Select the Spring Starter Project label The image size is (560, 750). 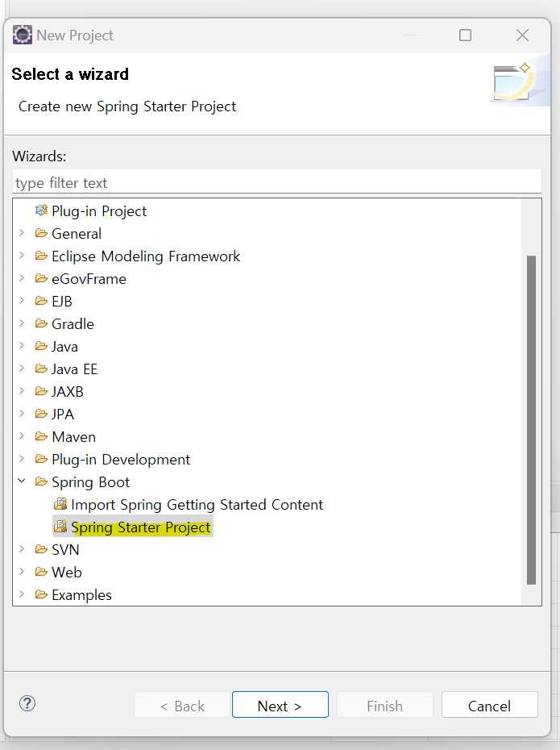(x=141, y=527)
